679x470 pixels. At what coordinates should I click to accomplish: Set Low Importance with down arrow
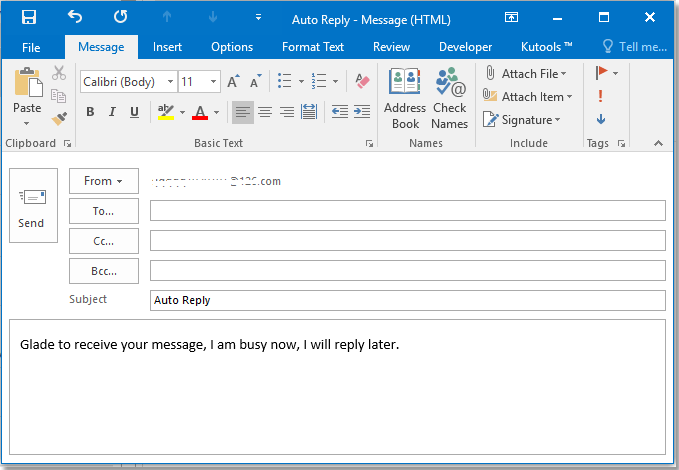click(x=600, y=119)
